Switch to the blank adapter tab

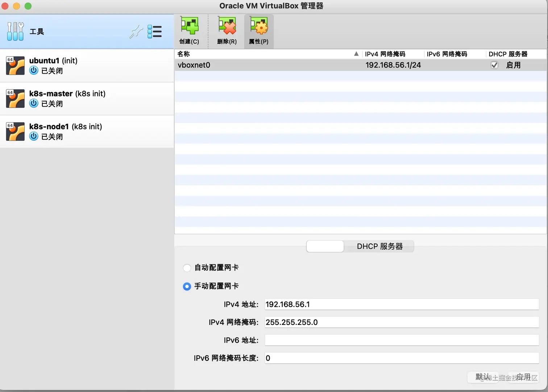click(325, 246)
